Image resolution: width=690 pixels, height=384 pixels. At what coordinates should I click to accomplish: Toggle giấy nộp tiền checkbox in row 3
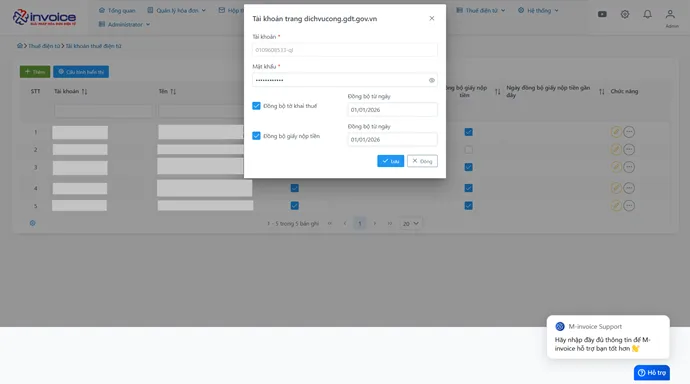(x=469, y=167)
